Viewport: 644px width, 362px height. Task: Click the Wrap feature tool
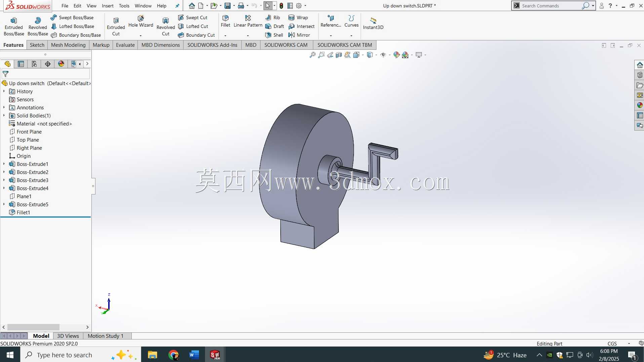(298, 17)
